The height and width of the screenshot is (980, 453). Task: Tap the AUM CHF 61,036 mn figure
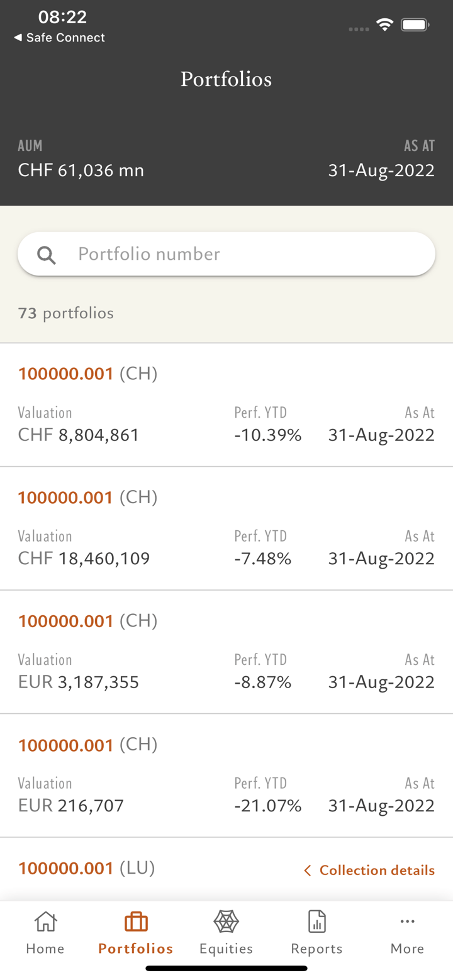81,170
